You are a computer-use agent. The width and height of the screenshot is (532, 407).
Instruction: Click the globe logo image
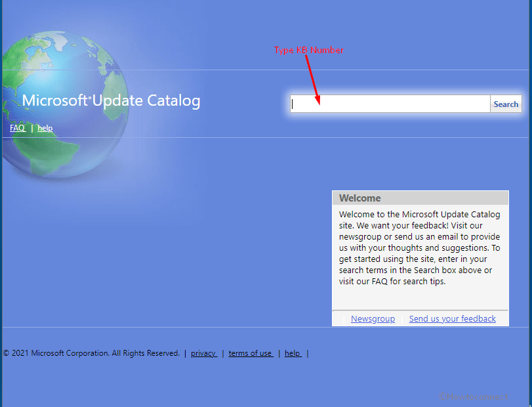64,104
